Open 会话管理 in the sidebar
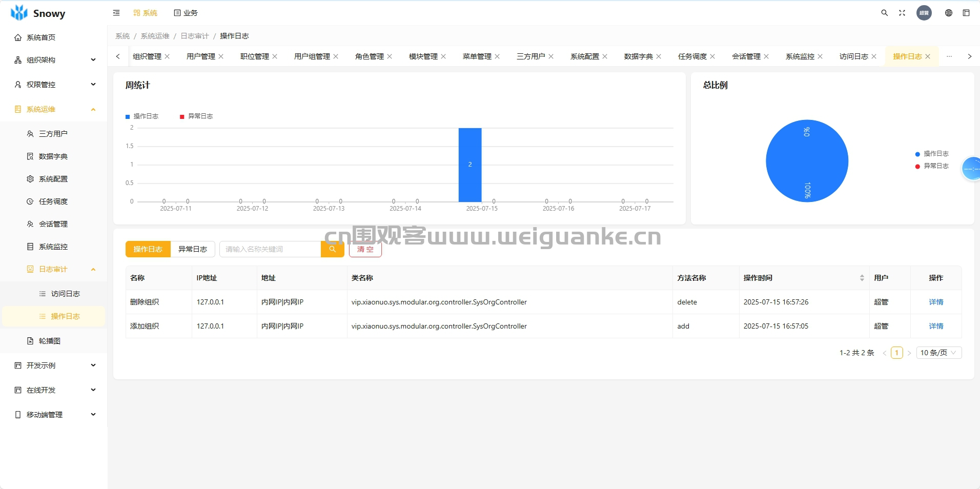Screen dimensions: 980x489 point(53,224)
